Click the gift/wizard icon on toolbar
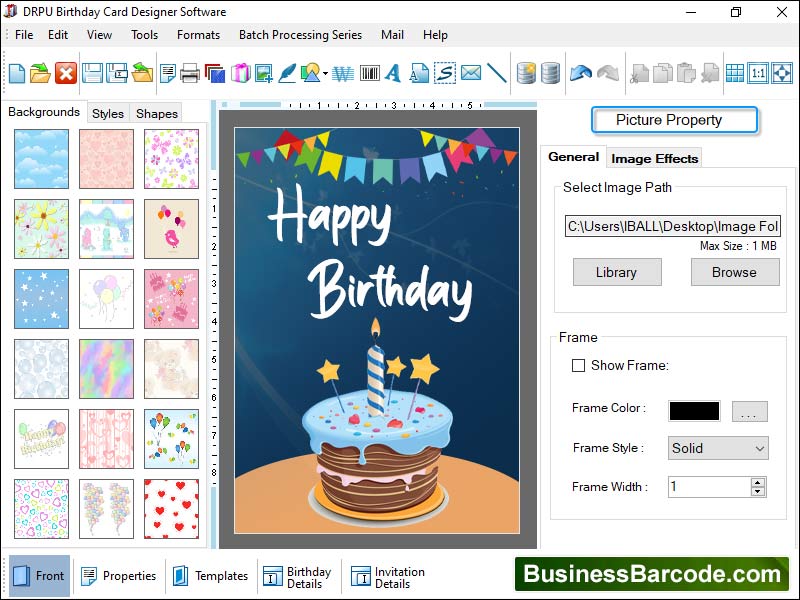The image size is (800, 600). click(240, 72)
